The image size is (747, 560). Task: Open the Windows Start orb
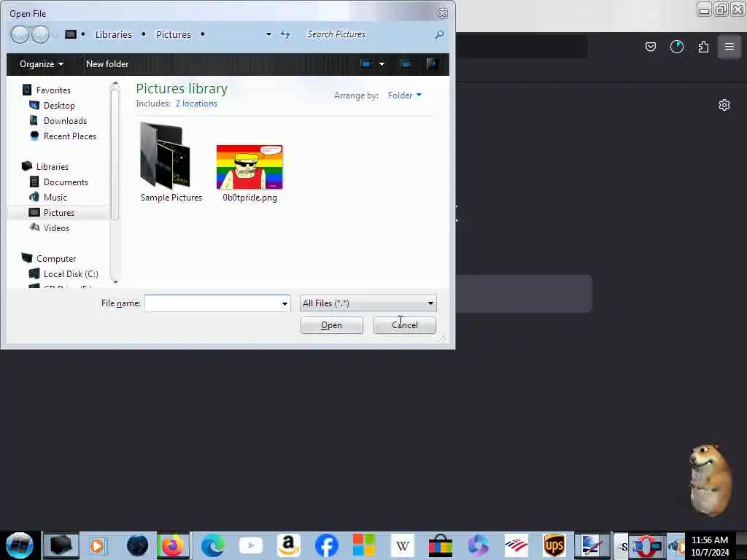pos(20,545)
